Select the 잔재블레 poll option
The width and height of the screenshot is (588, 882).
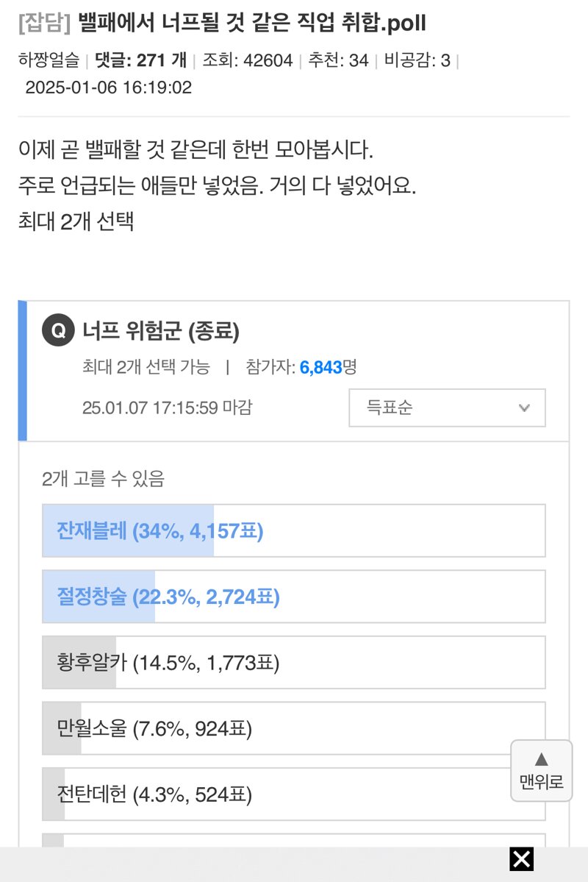293,531
